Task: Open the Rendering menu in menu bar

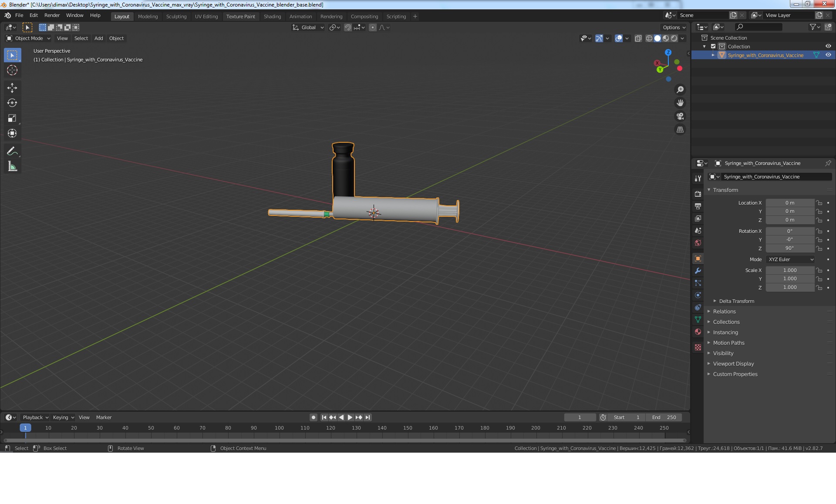Action: [331, 16]
